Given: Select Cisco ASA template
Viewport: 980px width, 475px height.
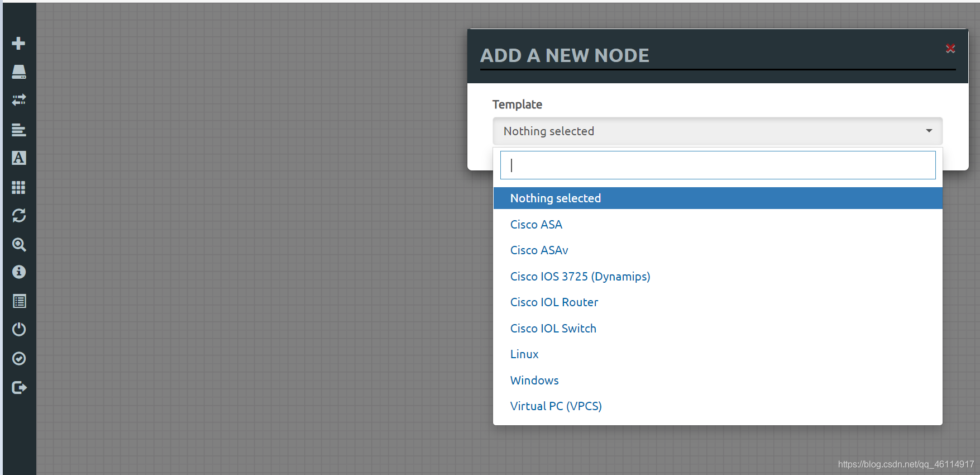Looking at the screenshot, I should pos(718,225).
